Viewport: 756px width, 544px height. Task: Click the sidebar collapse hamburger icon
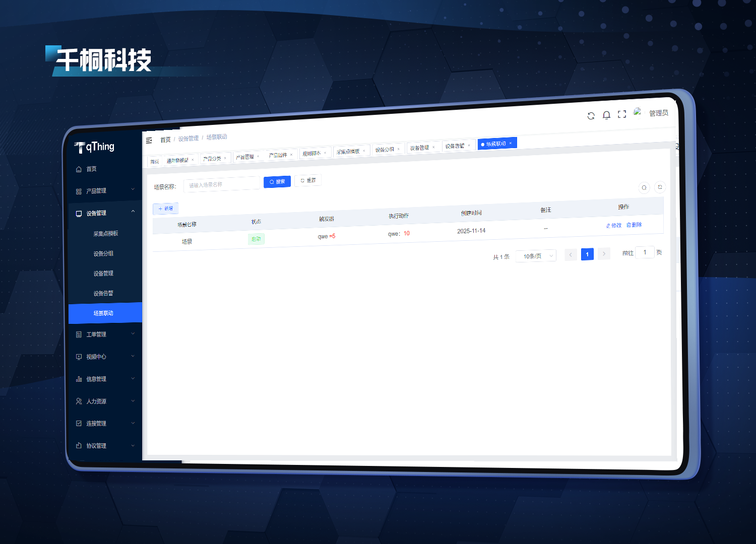[x=149, y=141]
